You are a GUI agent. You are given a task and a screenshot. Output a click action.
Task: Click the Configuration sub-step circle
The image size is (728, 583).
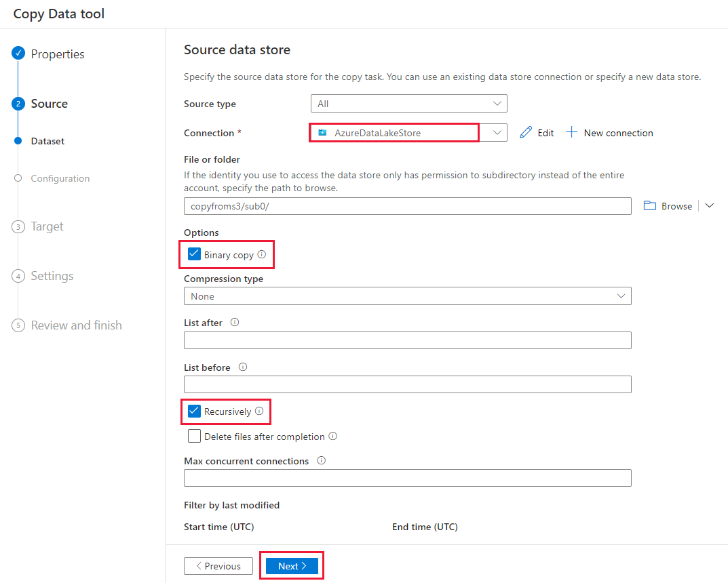point(18,178)
